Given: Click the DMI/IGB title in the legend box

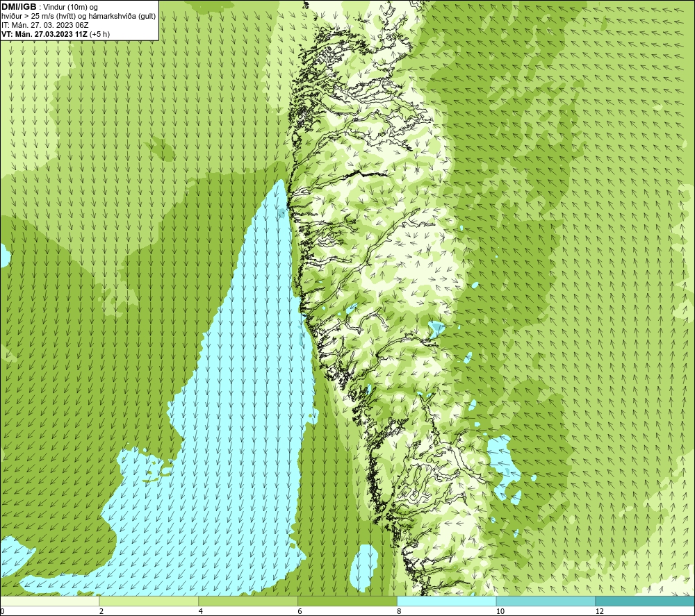Looking at the screenshot, I should [19, 7].
